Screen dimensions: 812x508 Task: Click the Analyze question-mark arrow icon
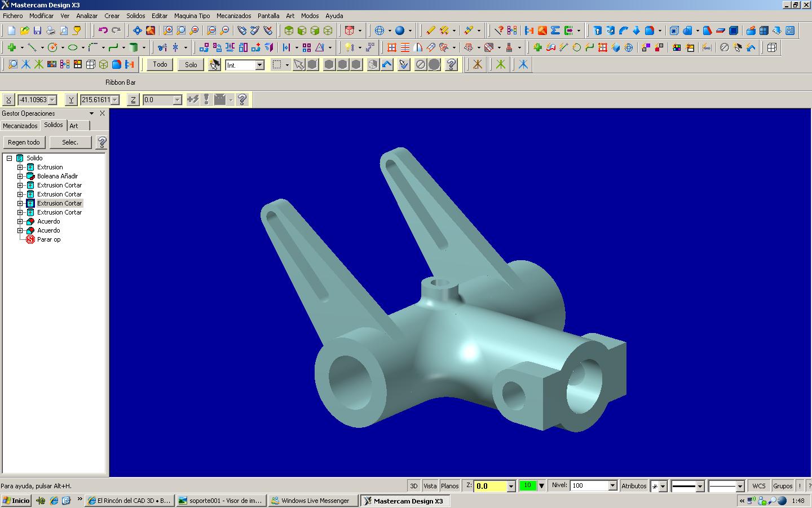499,30
